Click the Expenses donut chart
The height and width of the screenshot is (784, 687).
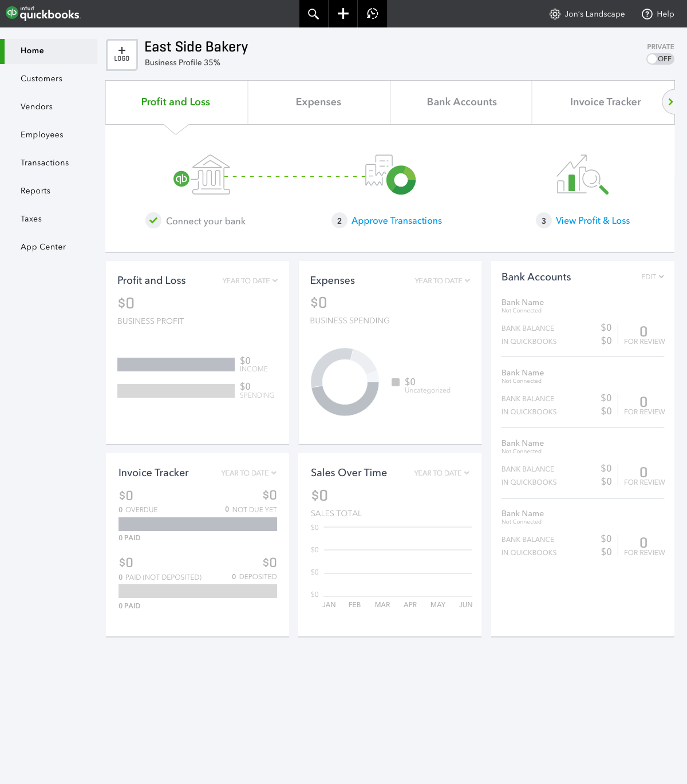tap(345, 382)
